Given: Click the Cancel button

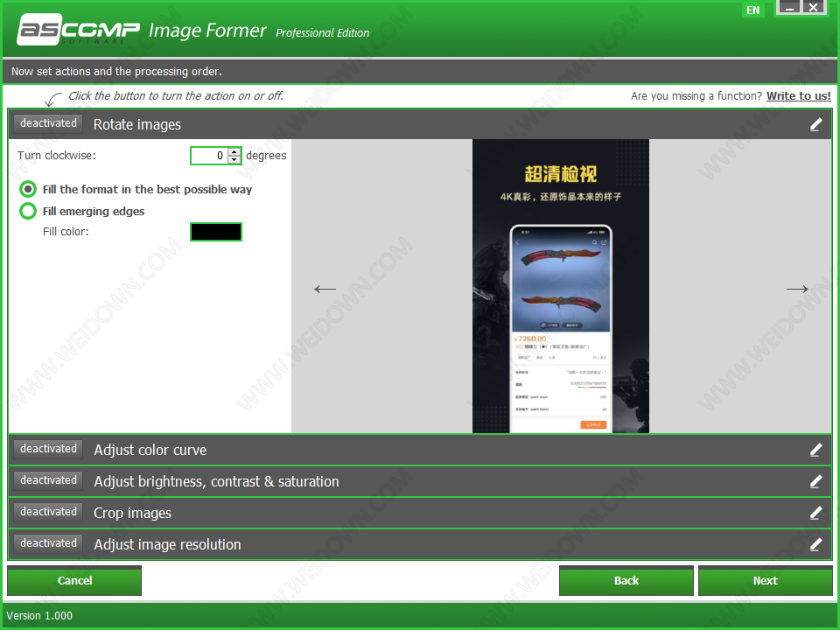Looking at the screenshot, I should 74,581.
